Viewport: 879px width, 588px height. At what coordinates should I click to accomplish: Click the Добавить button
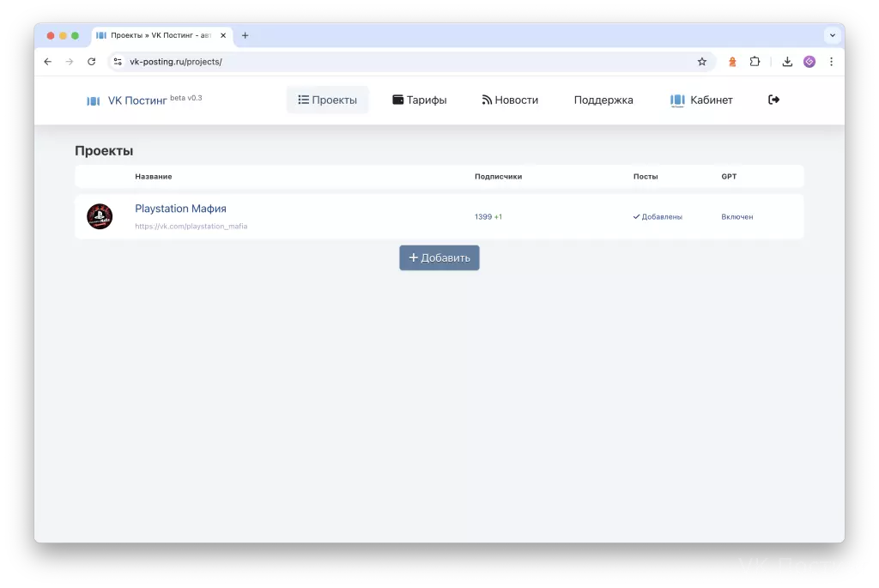pos(439,258)
